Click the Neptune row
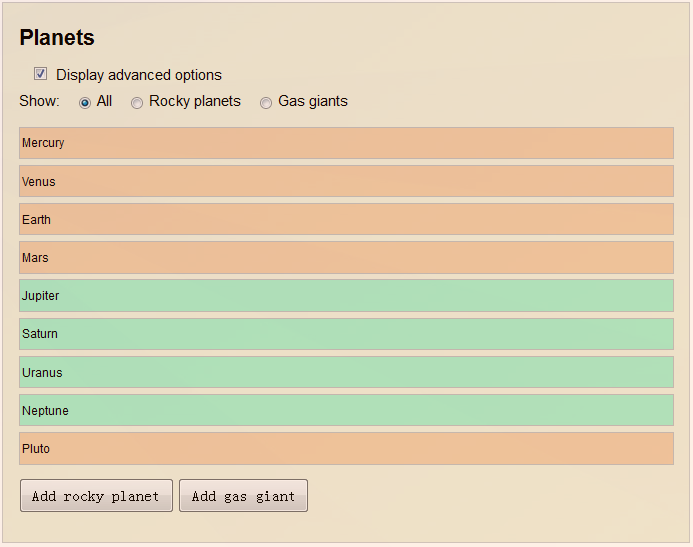Image resolution: width=693 pixels, height=547 pixels. click(x=346, y=410)
